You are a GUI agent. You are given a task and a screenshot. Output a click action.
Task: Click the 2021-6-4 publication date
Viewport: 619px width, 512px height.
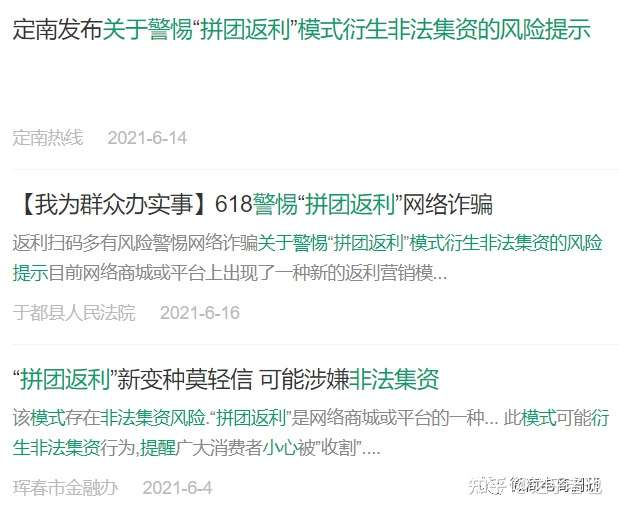click(177, 488)
